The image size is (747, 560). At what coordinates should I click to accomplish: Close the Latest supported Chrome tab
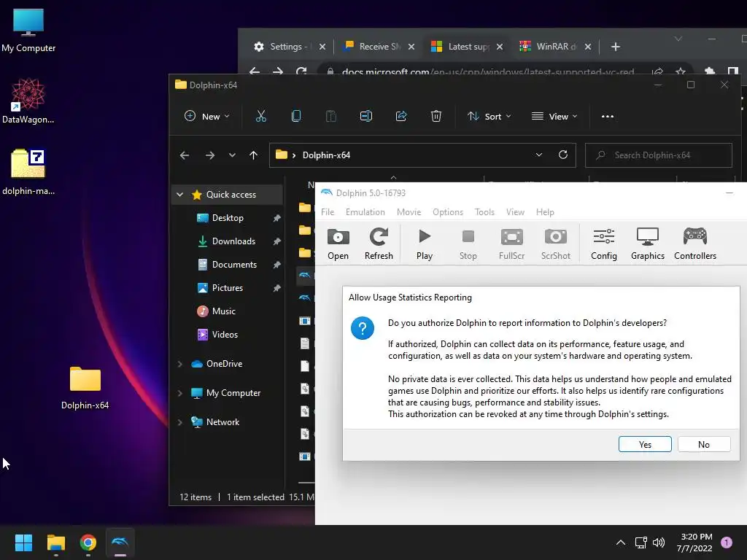click(x=499, y=47)
